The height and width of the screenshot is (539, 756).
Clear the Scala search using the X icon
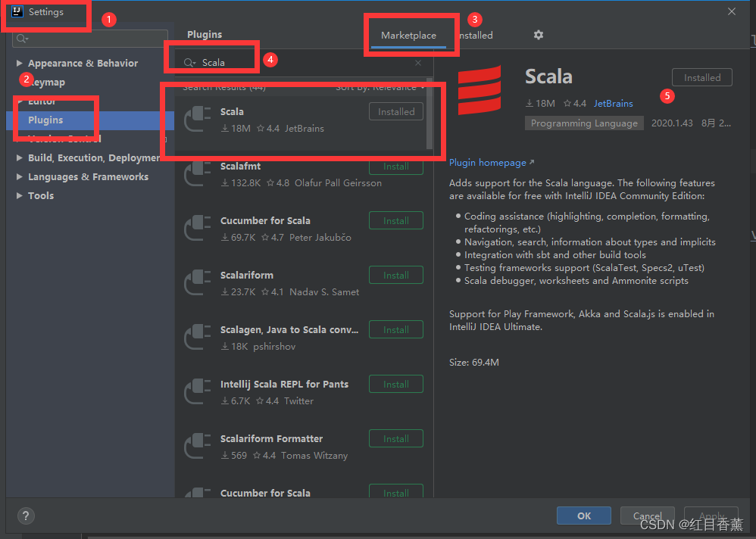pos(417,63)
